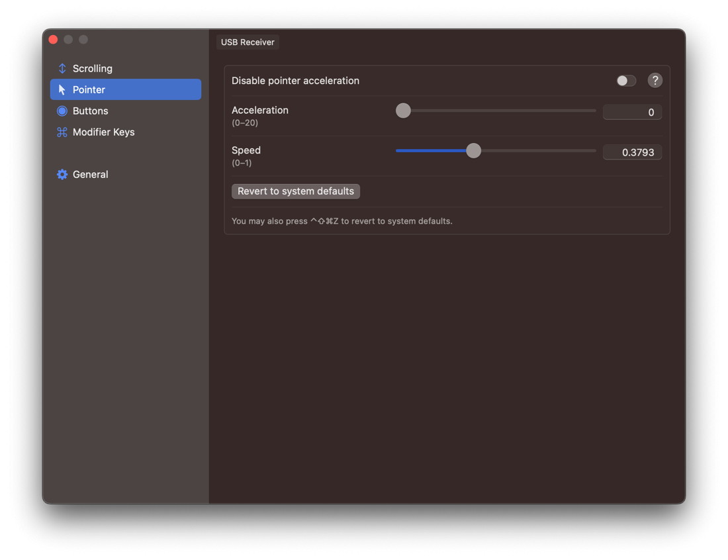This screenshot has width=728, height=560.
Task: Focus the Speed value field showing 0.3793
Action: point(632,152)
